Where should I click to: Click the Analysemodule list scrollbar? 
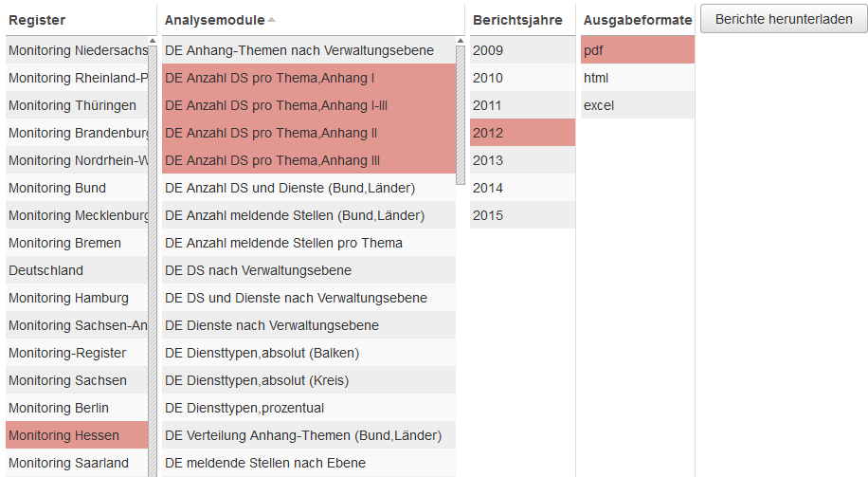point(461,114)
